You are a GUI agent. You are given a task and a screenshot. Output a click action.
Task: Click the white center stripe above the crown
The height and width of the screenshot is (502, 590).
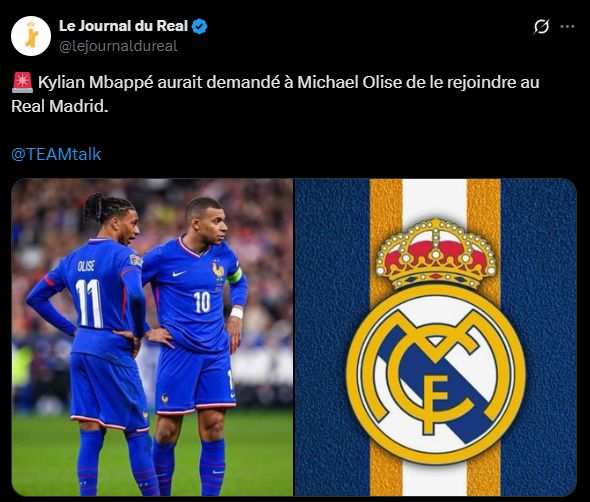(x=434, y=199)
